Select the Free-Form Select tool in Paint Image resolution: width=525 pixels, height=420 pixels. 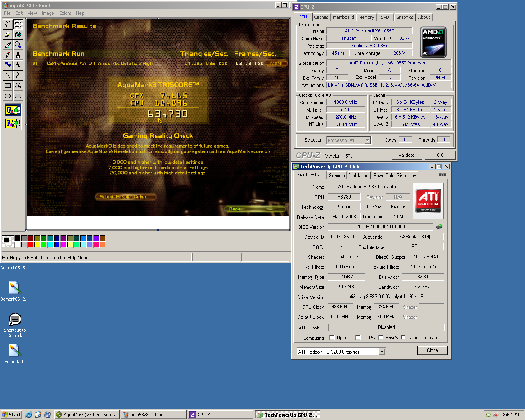(8, 24)
